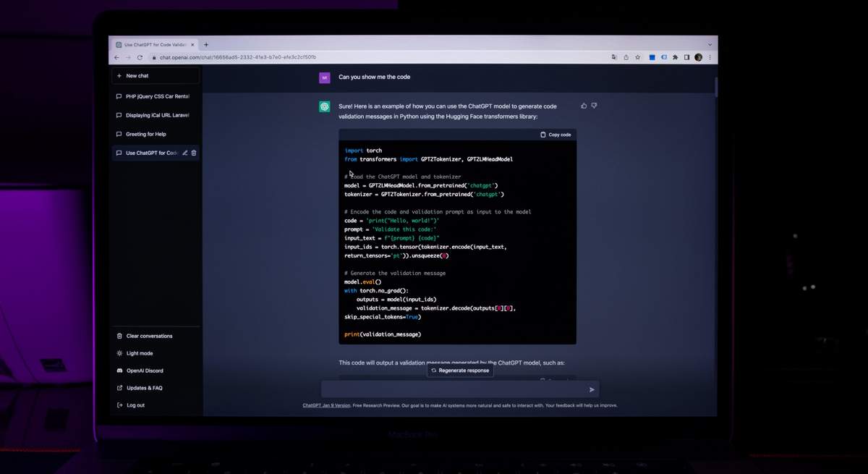Start a new chat in the sidebar

(155, 76)
